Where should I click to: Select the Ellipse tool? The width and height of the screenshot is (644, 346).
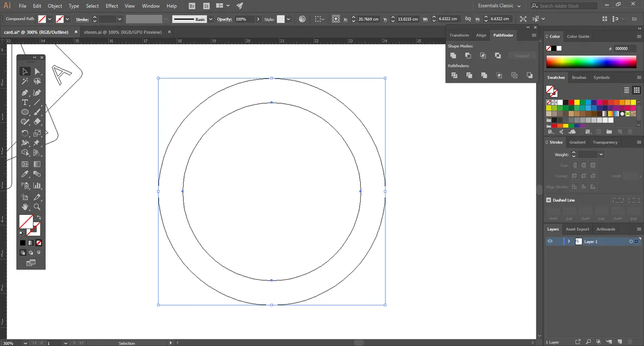click(x=25, y=112)
